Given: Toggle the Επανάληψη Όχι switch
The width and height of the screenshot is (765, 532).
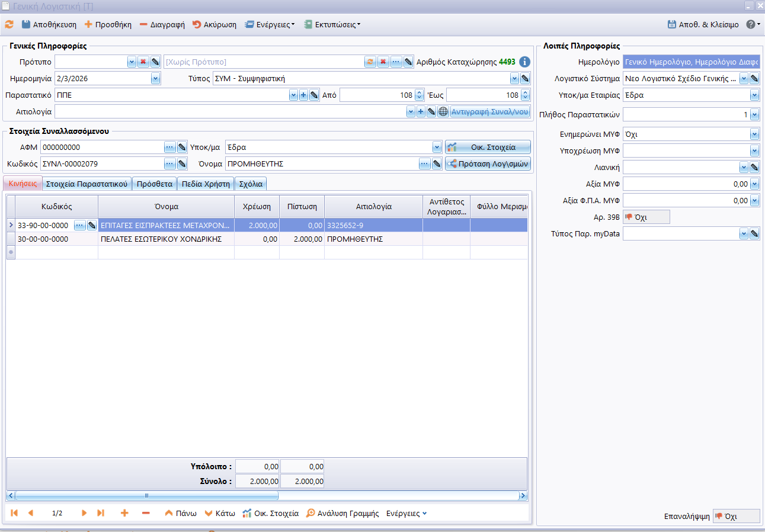Looking at the screenshot, I should [x=735, y=517].
